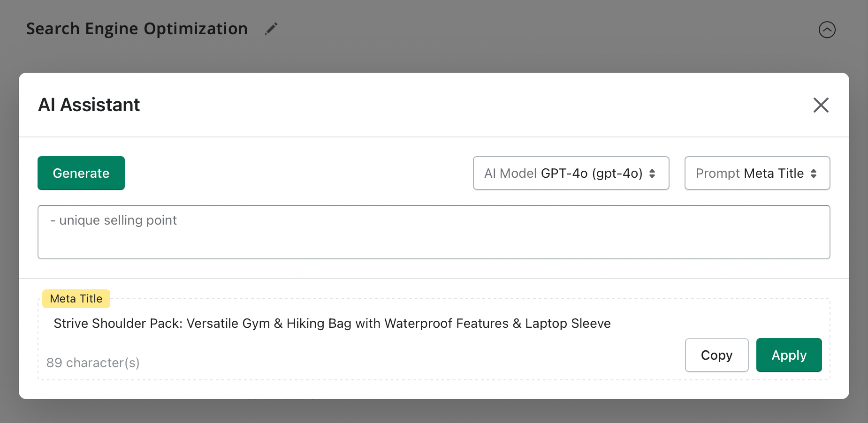Image resolution: width=868 pixels, height=423 pixels.
Task: Click the generated 'Strive Shoulder Pack' title text
Action: tap(332, 324)
